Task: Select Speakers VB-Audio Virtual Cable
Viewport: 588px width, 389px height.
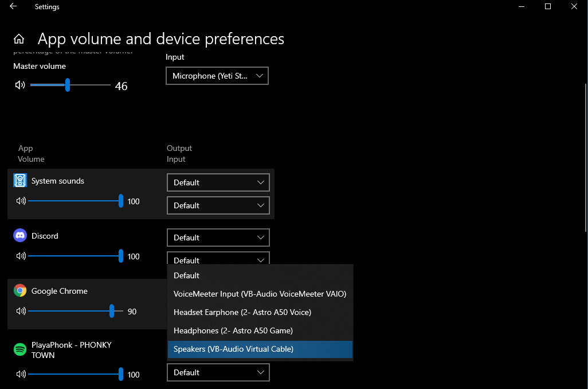Action: click(x=233, y=349)
